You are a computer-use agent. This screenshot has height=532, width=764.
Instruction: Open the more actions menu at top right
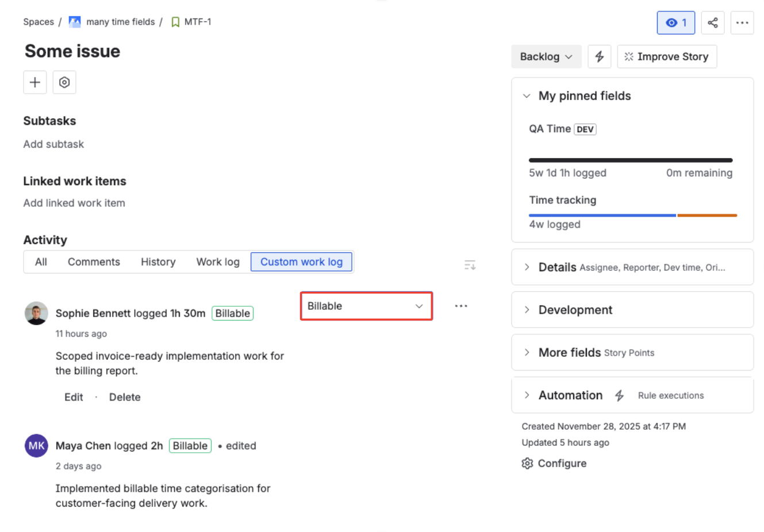pyautogui.click(x=742, y=22)
